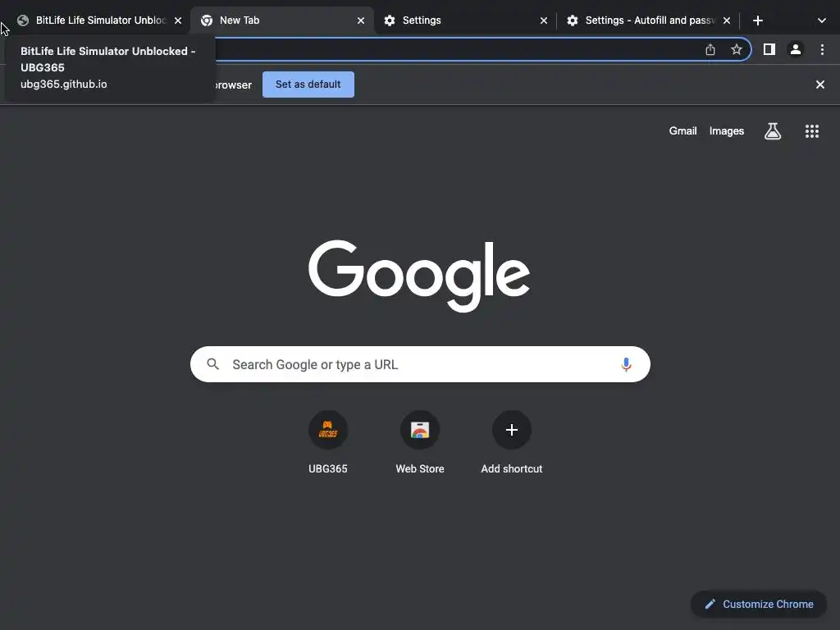
Task: Click Set as default button
Action: pyautogui.click(x=308, y=84)
